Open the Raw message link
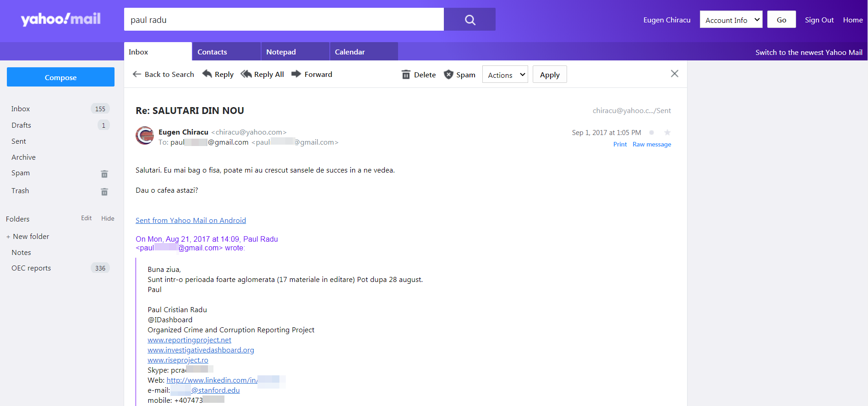 (x=652, y=144)
